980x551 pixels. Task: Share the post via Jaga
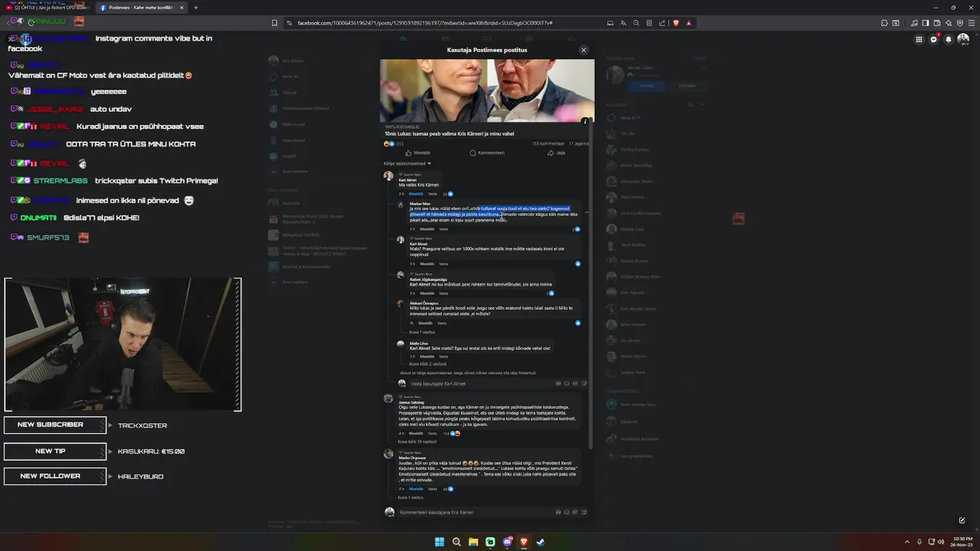coord(557,152)
